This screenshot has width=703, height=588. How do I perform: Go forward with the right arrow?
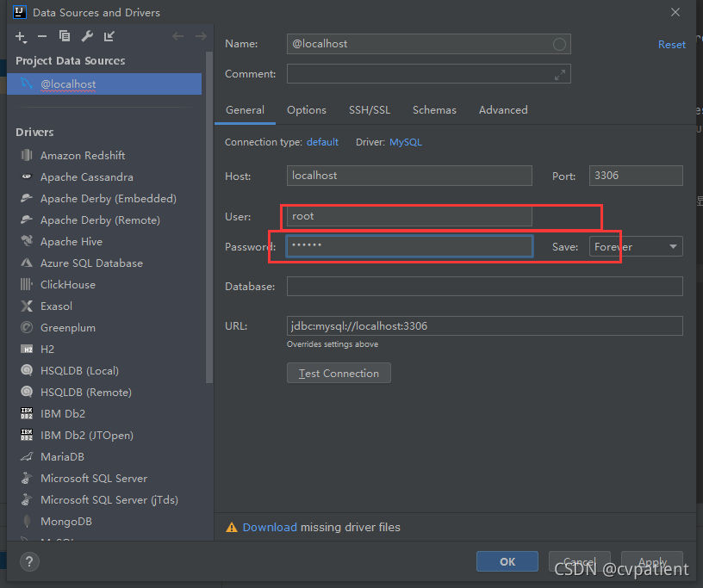201,36
